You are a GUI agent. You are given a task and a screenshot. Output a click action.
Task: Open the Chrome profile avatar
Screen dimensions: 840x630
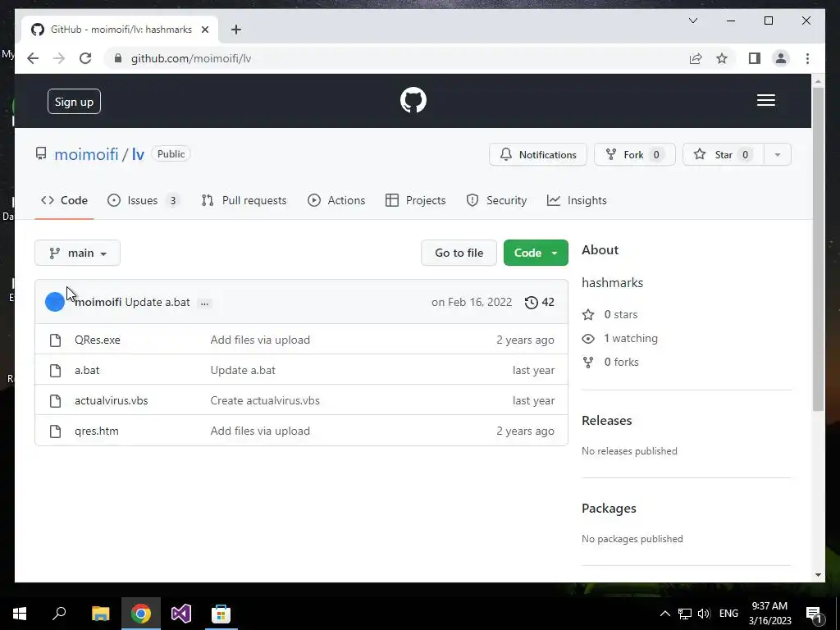[781, 58]
